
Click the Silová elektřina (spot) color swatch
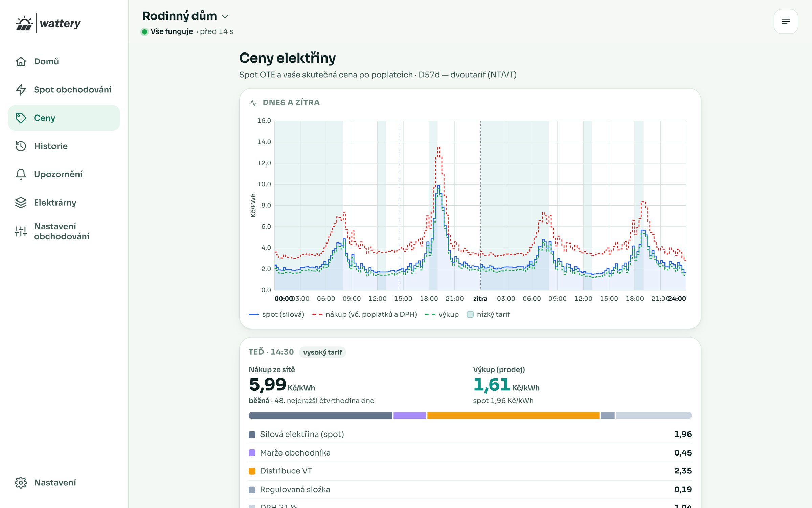pos(252,435)
